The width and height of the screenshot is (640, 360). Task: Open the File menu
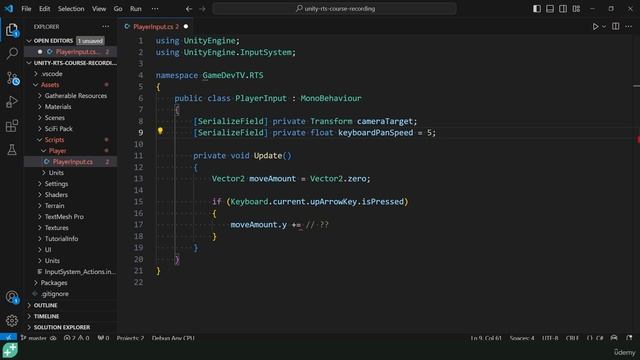coord(26,9)
